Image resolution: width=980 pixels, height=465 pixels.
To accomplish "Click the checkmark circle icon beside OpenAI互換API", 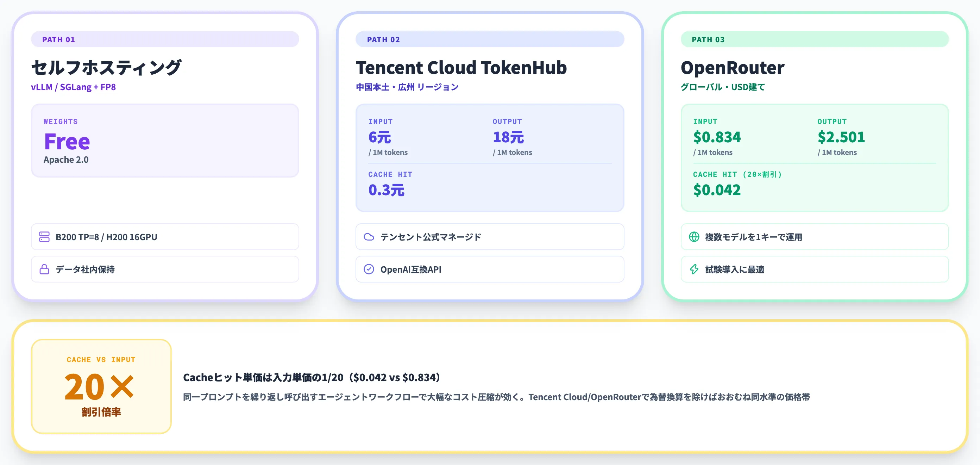I will (369, 269).
